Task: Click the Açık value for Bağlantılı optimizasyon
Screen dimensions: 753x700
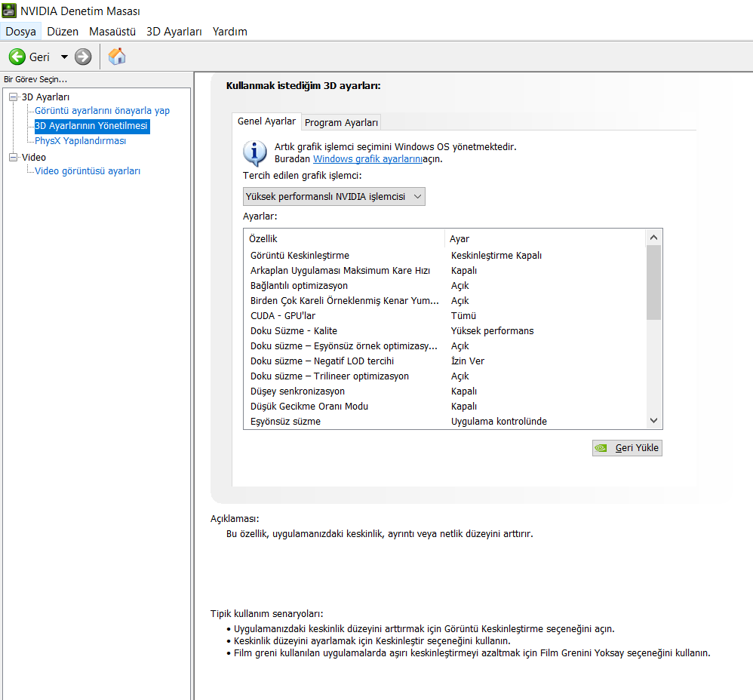Action: (x=459, y=286)
